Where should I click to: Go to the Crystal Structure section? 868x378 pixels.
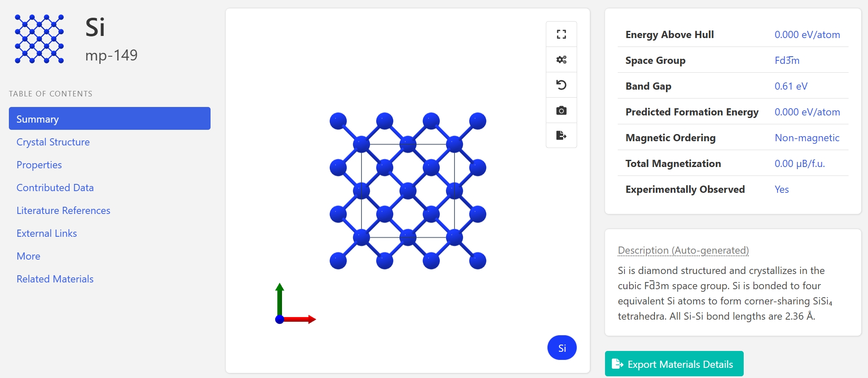tap(53, 142)
